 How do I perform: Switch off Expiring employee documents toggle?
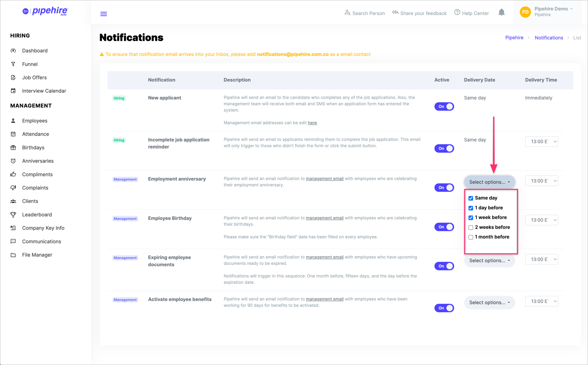(444, 266)
